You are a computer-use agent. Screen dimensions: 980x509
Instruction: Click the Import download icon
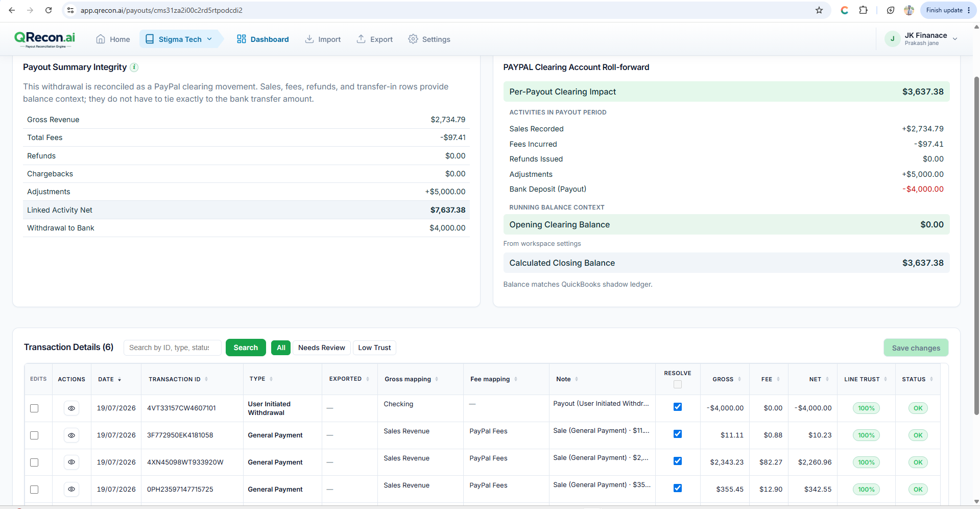tap(309, 39)
